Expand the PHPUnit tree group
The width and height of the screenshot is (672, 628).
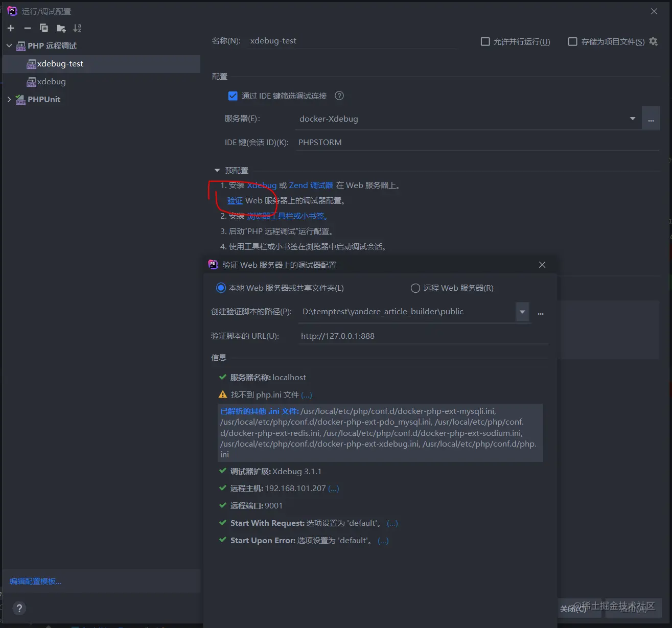[x=9, y=99]
